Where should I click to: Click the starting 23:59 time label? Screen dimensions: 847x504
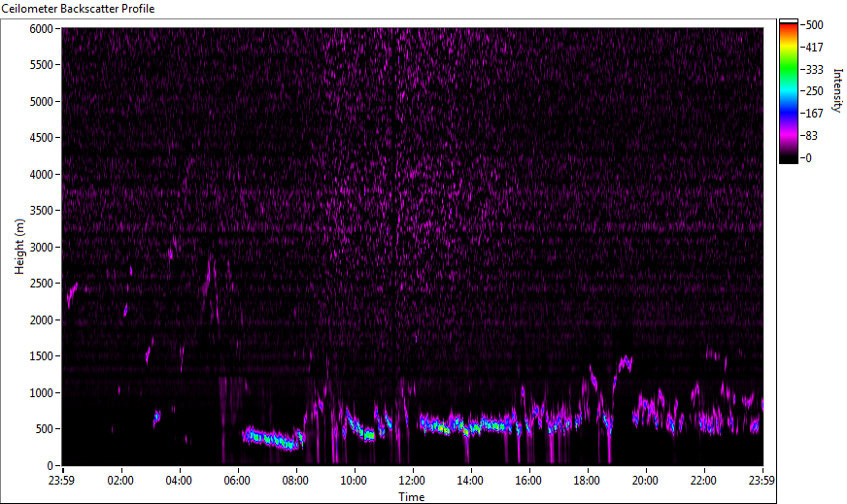coord(61,481)
